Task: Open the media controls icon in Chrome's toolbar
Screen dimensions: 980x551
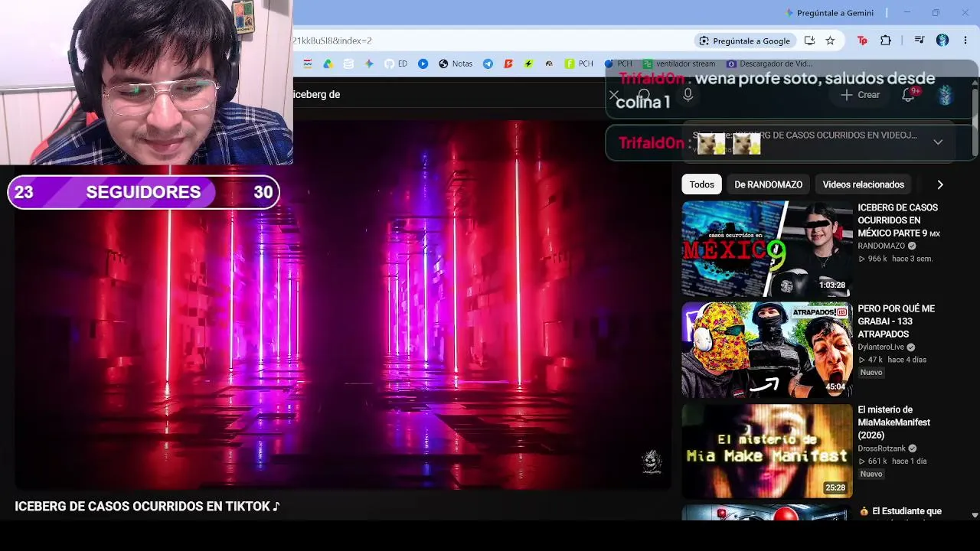Action: (920, 41)
